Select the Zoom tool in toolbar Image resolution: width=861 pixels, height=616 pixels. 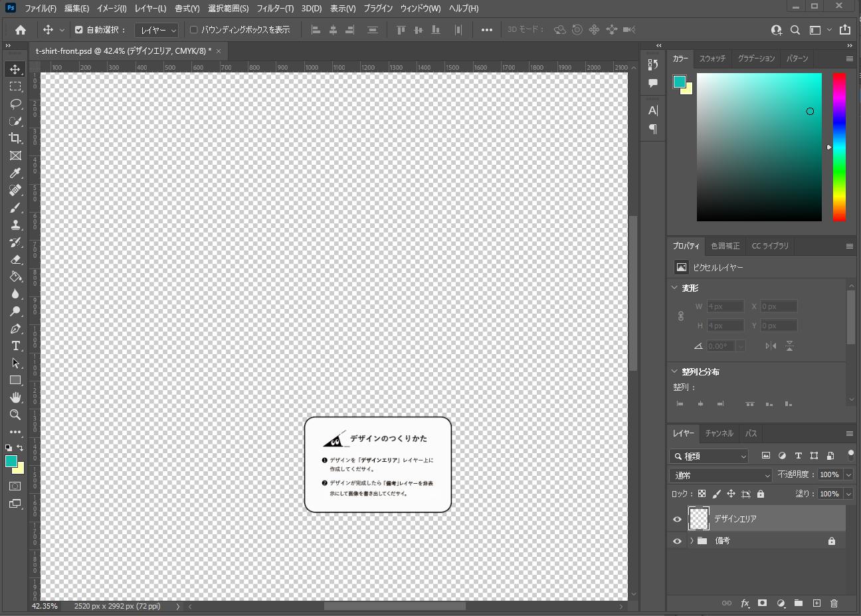[x=15, y=415]
